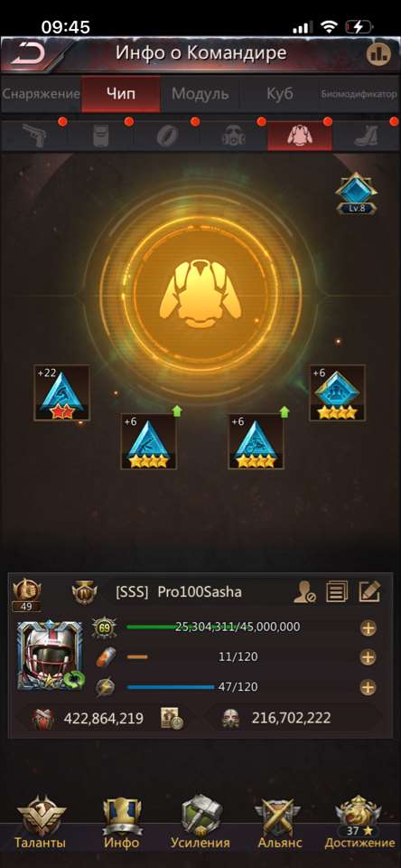Switch to the Куб tab
Viewport: 401px width, 868px height.
coord(279,93)
